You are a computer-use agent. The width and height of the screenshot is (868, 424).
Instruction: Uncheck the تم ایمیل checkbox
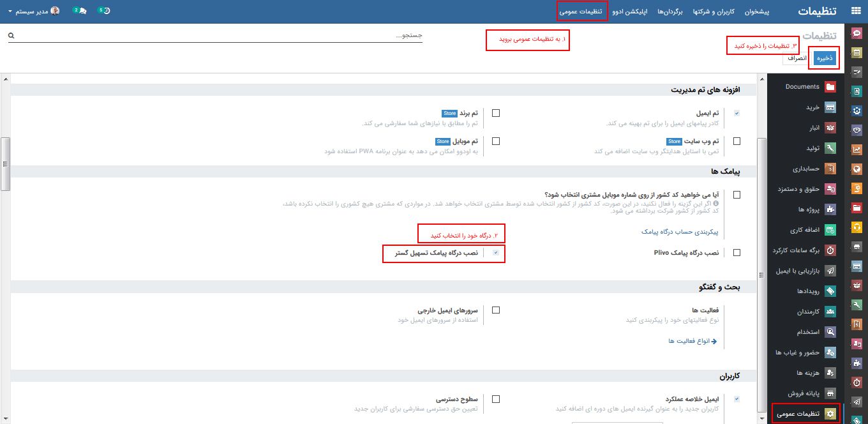pyautogui.click(x=737, y=113)
